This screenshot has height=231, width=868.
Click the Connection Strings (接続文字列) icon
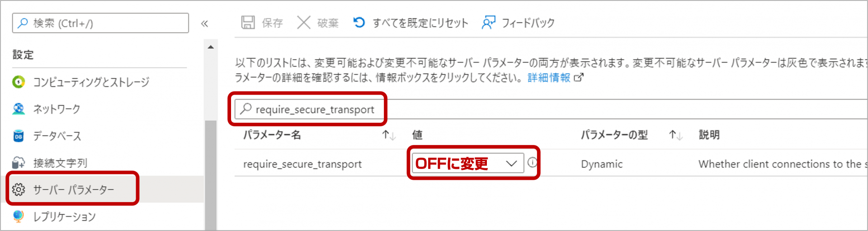19,163
